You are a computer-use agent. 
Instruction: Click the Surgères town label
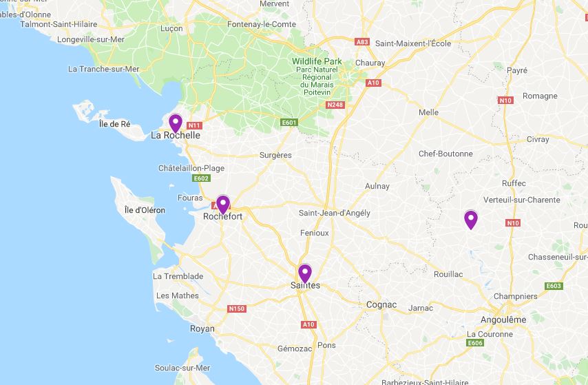[x=275, y=155]
